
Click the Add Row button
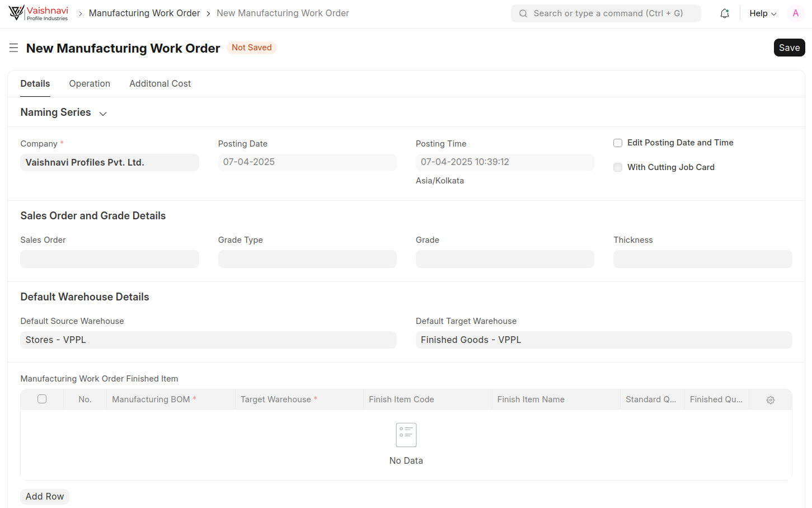click(x=45, y=496)
